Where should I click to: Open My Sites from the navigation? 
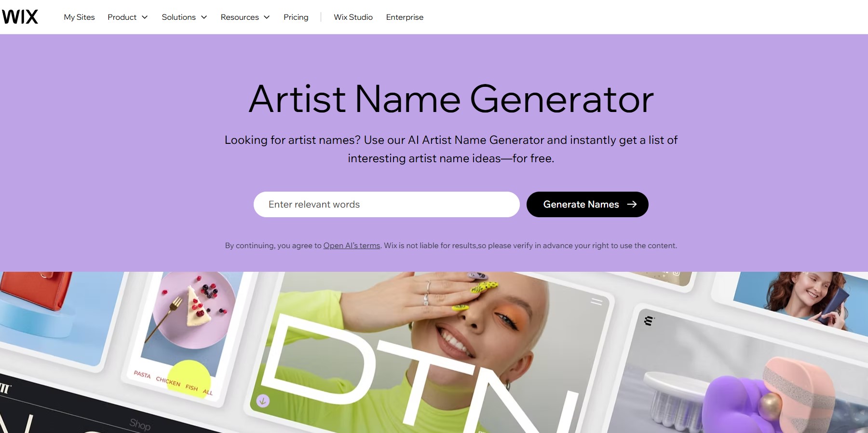tap(79, 17)
